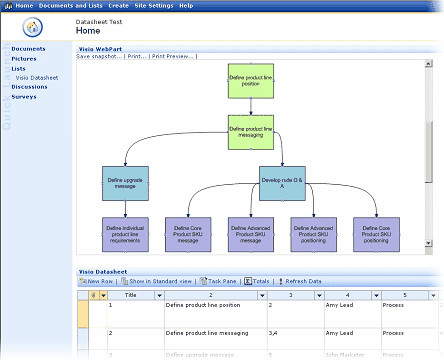Click the Show in Standard view icon
The height and width of the screenshot is (361, 444).
click(x=125, y=281)
